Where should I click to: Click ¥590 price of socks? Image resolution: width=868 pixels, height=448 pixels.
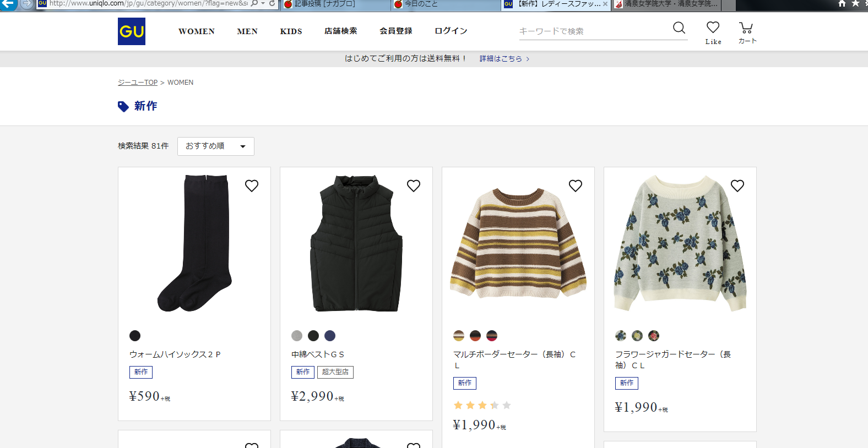150,396
